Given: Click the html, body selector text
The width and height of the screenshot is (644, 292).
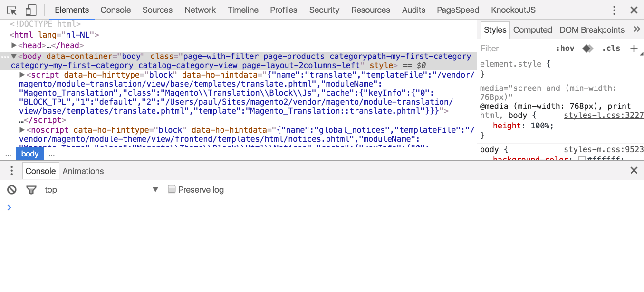Looking at the screenshot, I should coord(505,116).
